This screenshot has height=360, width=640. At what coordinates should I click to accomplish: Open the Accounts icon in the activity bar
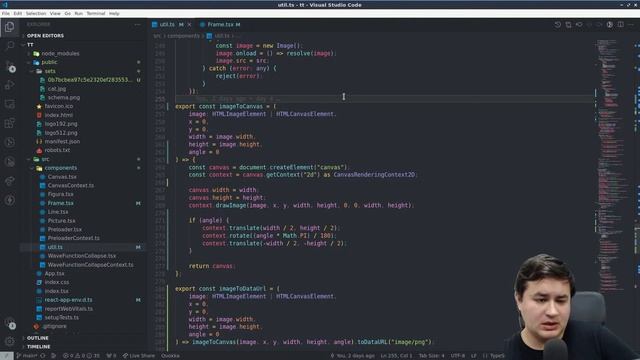[10, 323]
